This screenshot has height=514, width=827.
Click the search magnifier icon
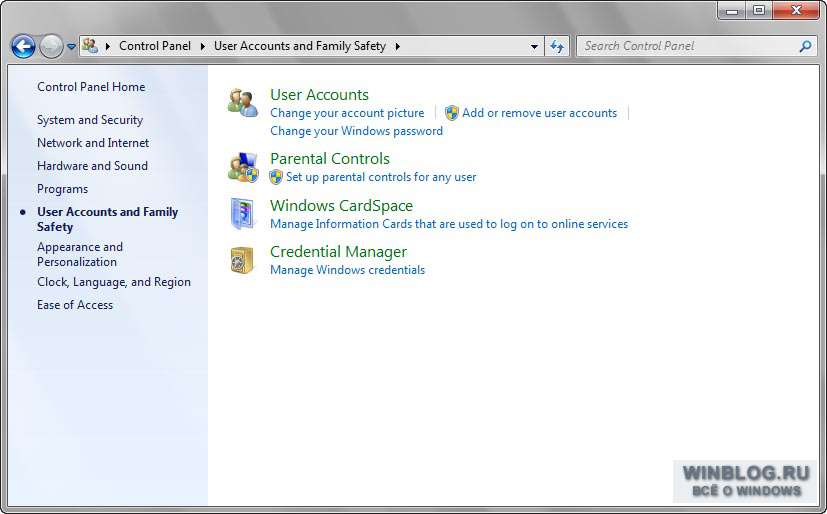[805, 46]
